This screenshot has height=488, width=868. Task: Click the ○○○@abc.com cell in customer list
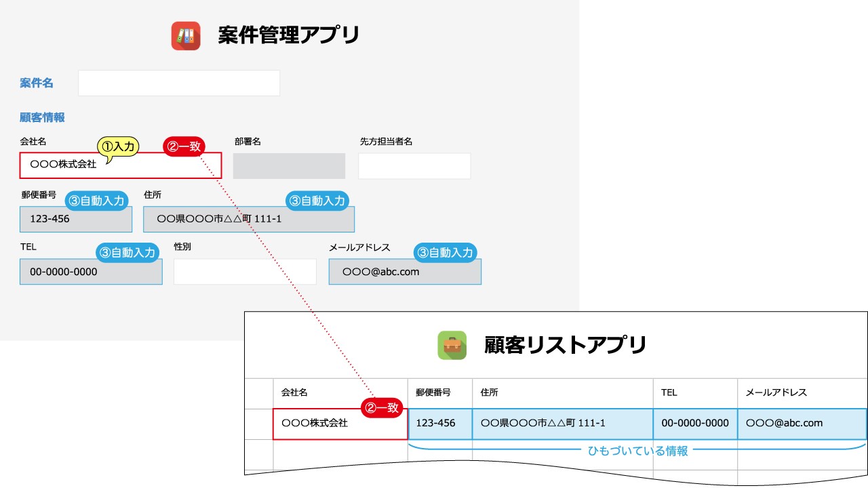click(x=802, y=424)
